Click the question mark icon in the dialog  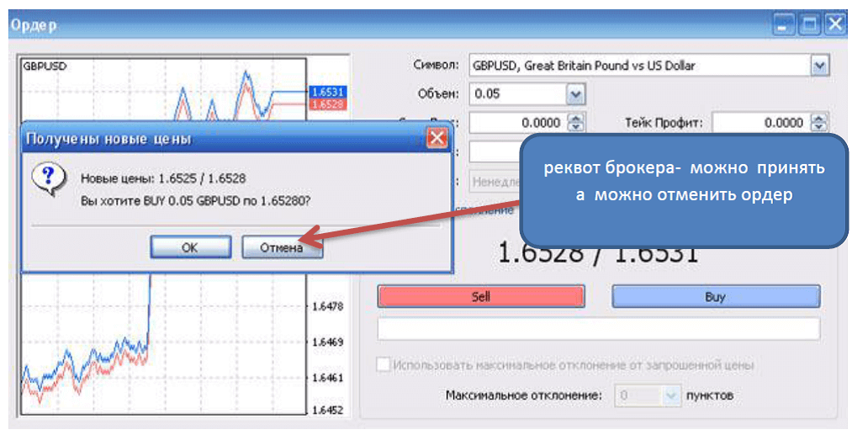48,179
